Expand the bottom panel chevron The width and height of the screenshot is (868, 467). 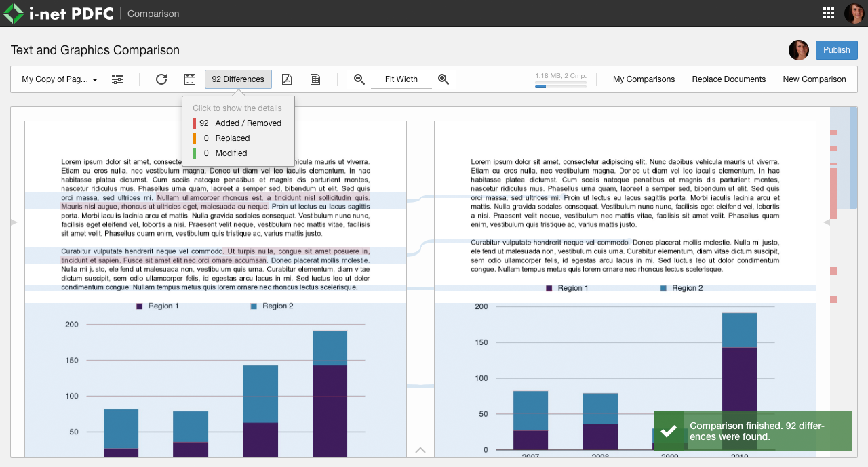pyautogui.click(x=420, y=450)
